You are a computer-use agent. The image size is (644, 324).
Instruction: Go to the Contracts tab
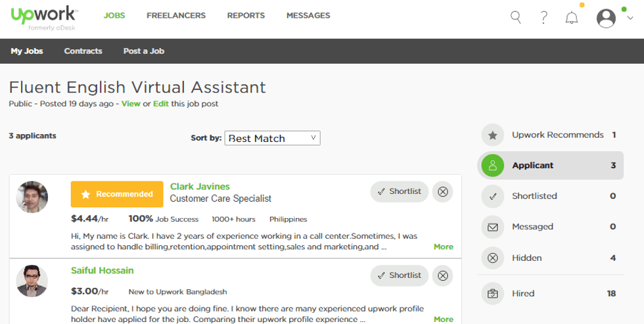coord(83,51)
